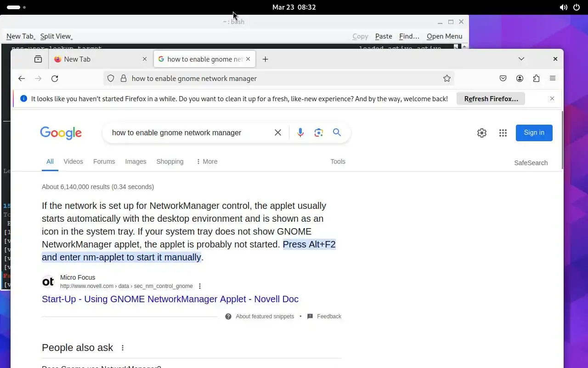Dismiss the refresh Firefox notification bar
Image resolution: width=588 pixels, height=368 pixels.
click(552, 98)
